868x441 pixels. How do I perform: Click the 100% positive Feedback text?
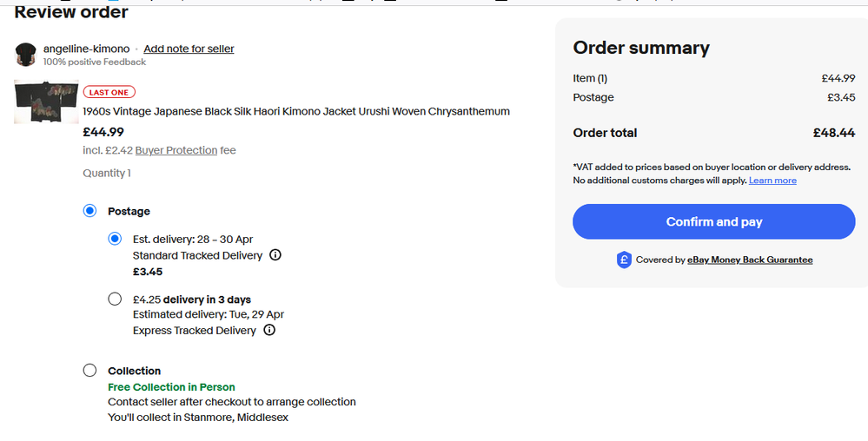coord(95,62)
